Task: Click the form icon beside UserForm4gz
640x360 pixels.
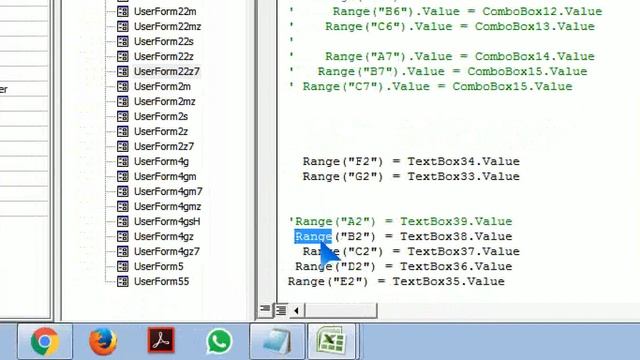Action: (123, 236)
